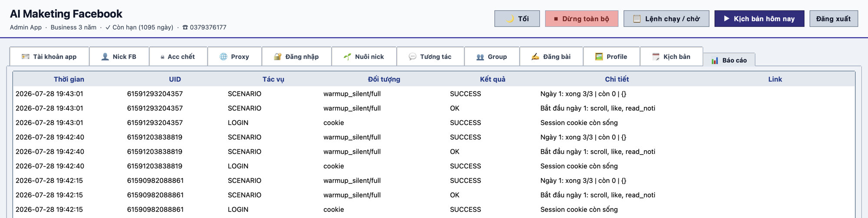Click the play triangle on Kịch bản hôm nay
This screenshot has width=868, height=218.
coord(727,19)
